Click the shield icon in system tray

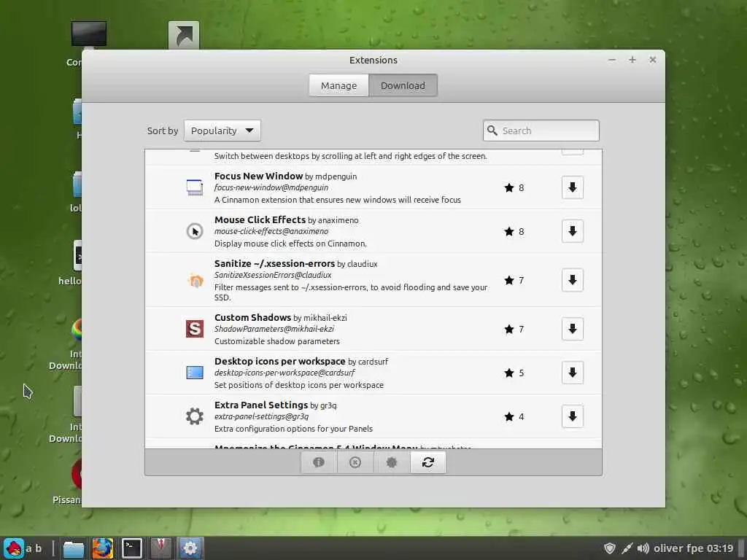tap(609, 548)
